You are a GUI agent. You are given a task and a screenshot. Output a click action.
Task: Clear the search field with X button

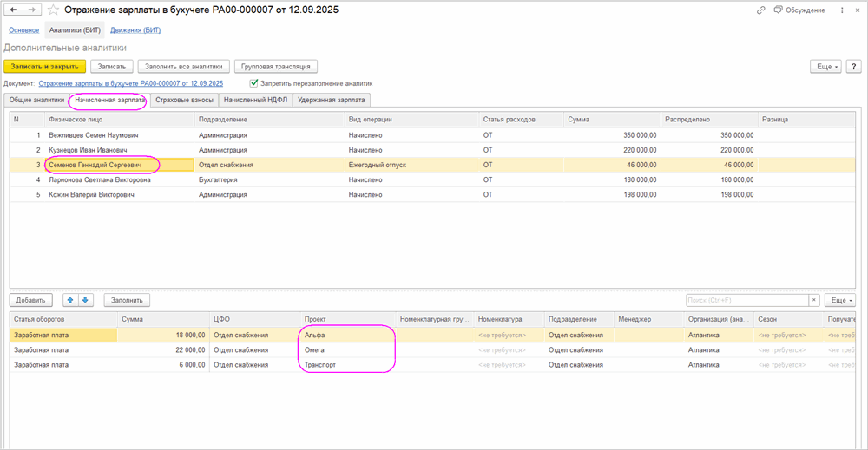click(813, 300)
